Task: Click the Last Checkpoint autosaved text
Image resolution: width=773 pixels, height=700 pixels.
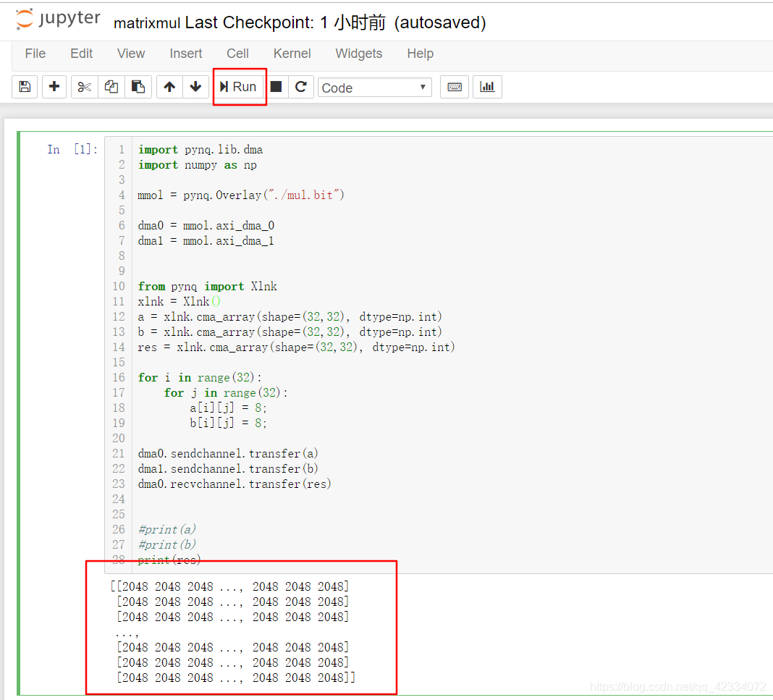Action: coord(336,22)
